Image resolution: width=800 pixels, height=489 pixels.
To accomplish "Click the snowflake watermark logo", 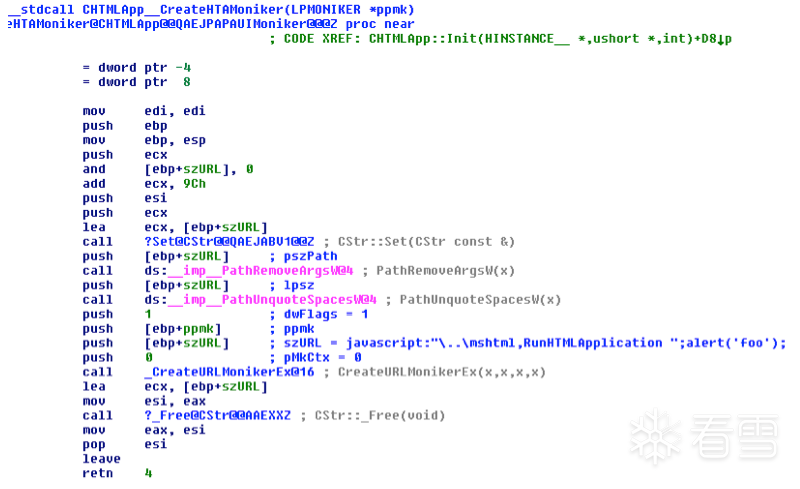I will (x=656, y=436).
